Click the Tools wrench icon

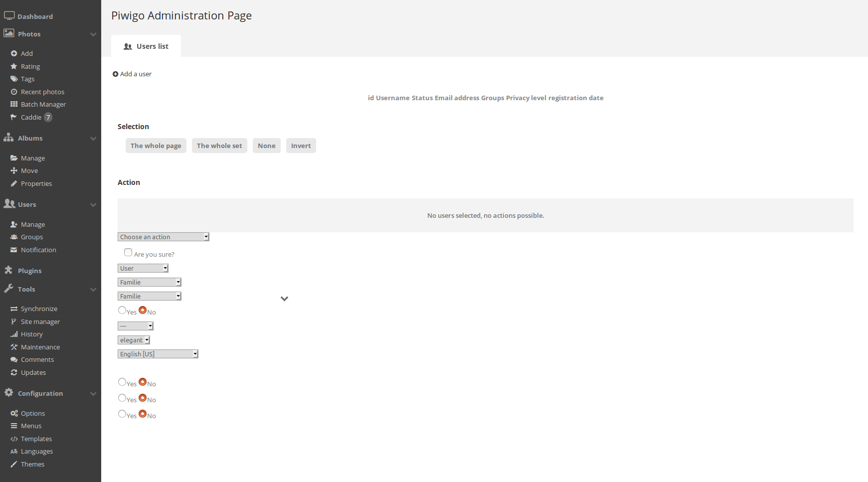click(8, 289)
